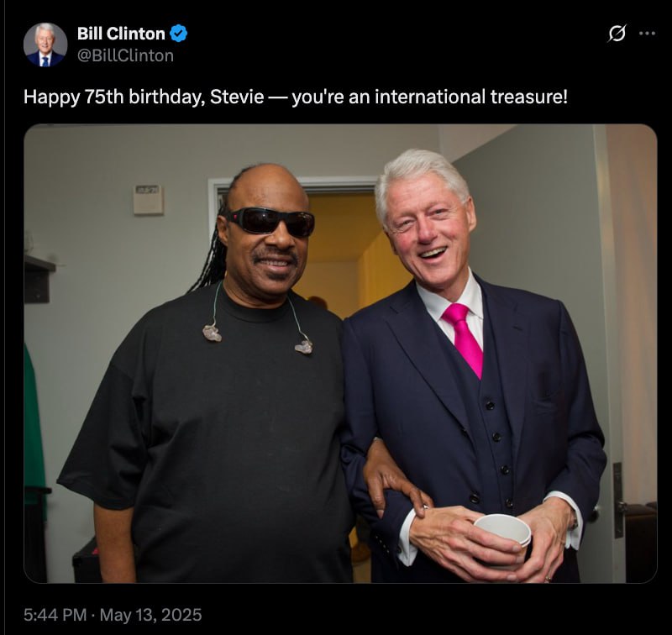Click the word Stevie in the post
The height and width of the screenshot is (635, 672).
(237, 97)
